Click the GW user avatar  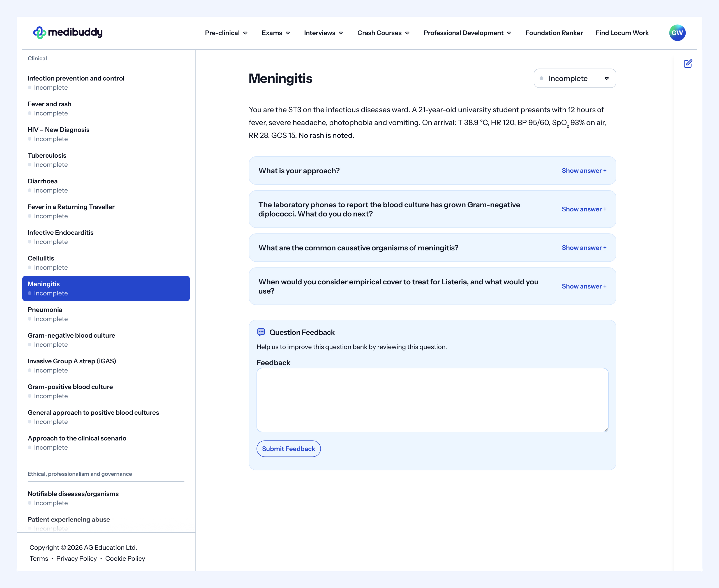click(x=677, y=33)
